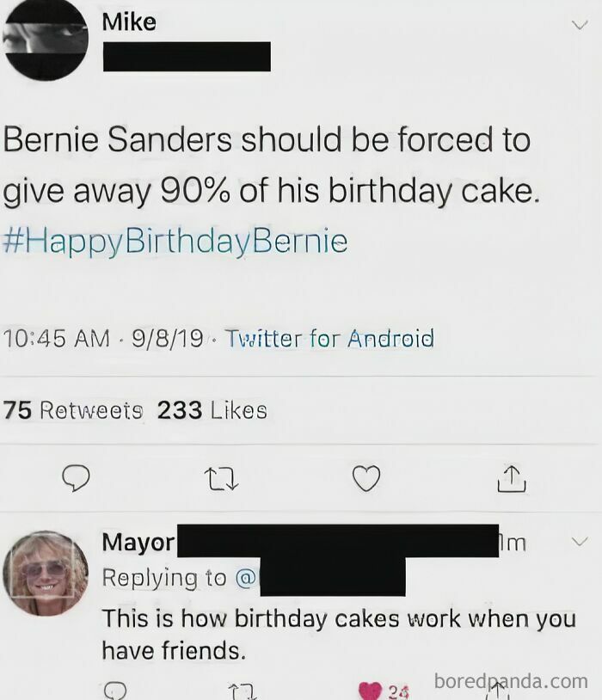Open the share icon on Mike's tweet

[513, 477]
